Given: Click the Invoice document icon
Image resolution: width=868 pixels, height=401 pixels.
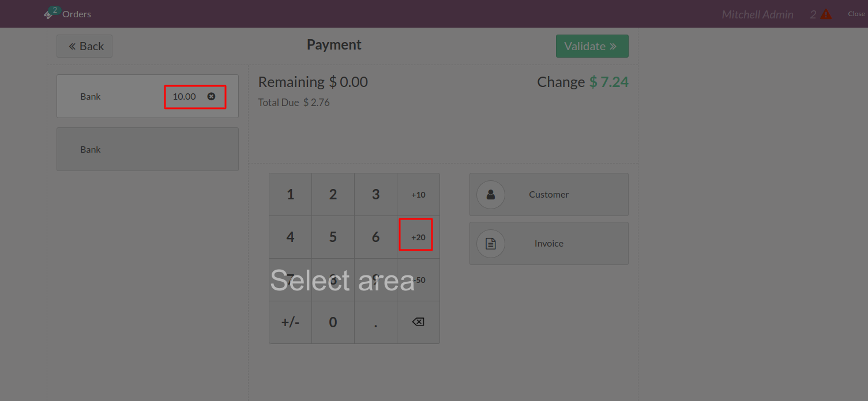Looking at the screenshot, I should click(x=490, y=243).
